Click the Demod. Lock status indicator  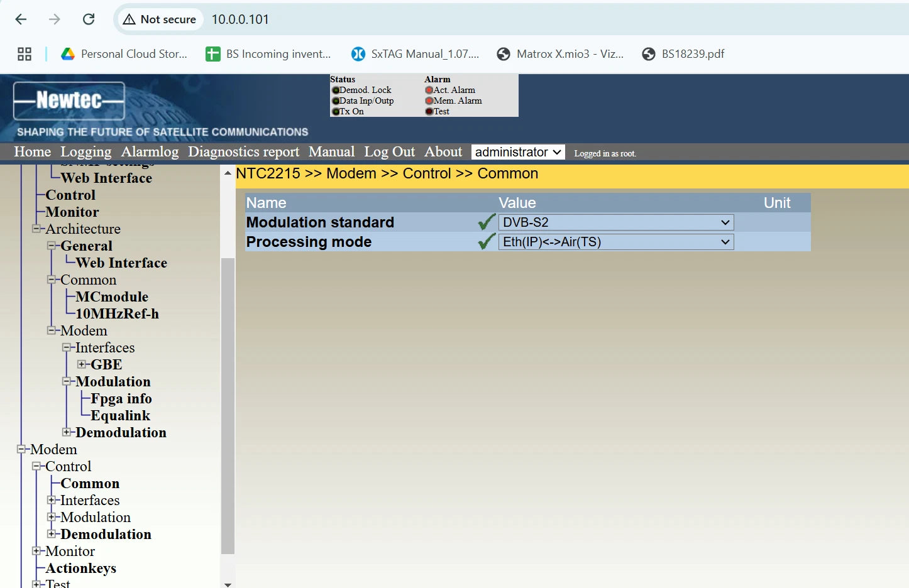click(336, 90)
